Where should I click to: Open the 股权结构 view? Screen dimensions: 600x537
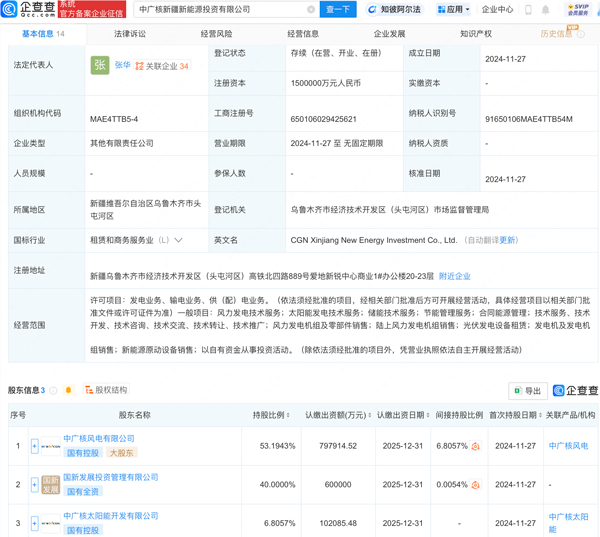[x=106, y=390]
